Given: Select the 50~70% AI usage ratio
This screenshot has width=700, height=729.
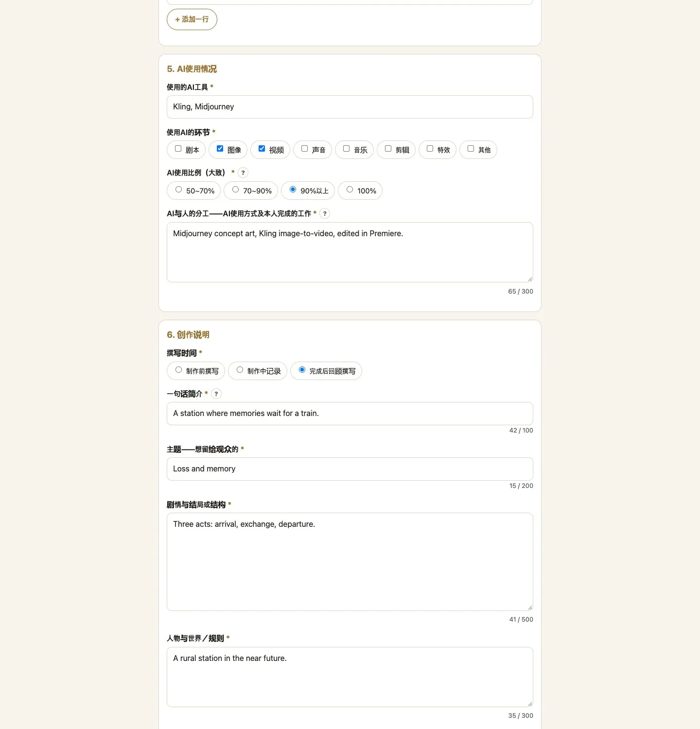Looking at the screenshot, I should coord(179,190).
